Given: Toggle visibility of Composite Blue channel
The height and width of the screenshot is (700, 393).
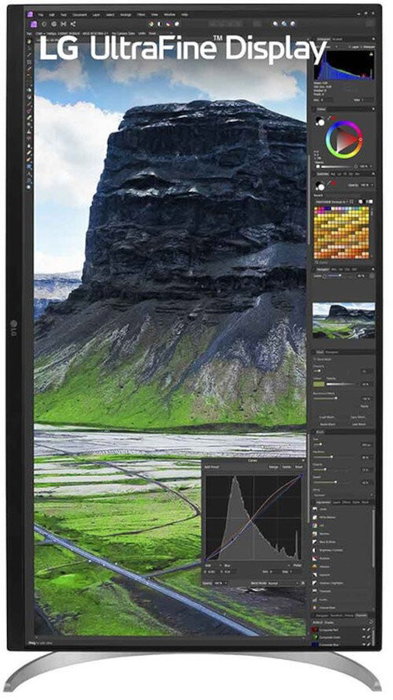Looking at the screenshot, I should [364, 645].
